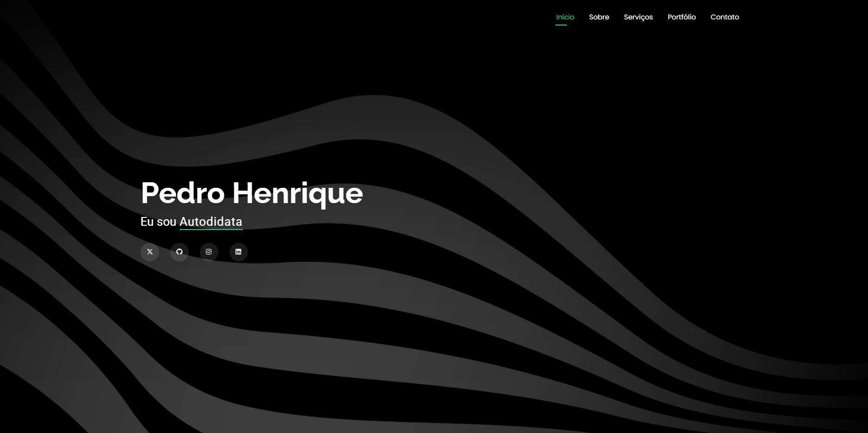
Task: Click the letter "P" starting the heading
Action: (x=149, y=193)
